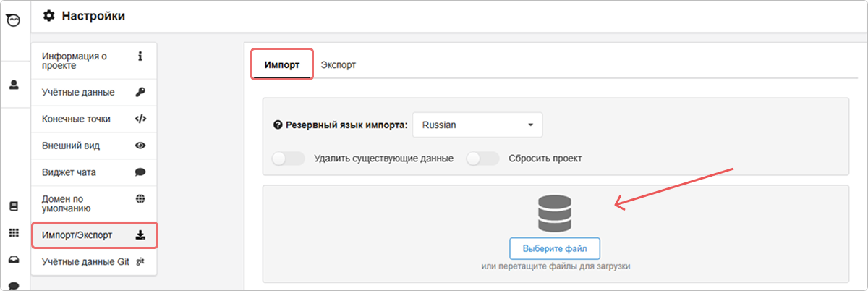Click the Настройки page title
This screenshot has height=291, width=868.
pyautogui.click(x=93, y=16)
